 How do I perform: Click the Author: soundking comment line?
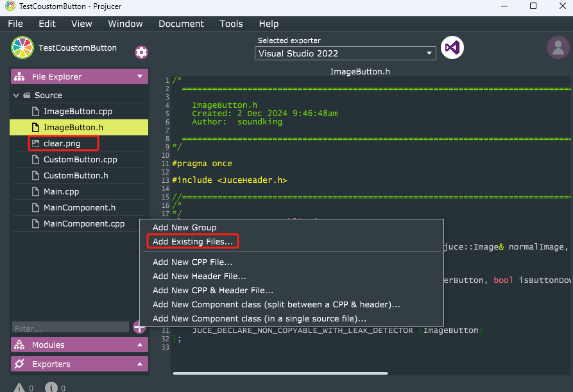coord(237,122)
